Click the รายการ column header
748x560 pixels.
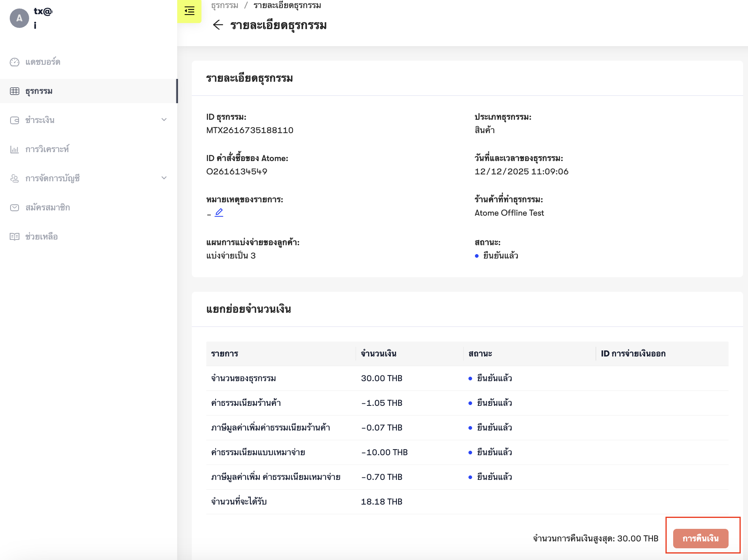pyautogui.click(x=225, y=354)
